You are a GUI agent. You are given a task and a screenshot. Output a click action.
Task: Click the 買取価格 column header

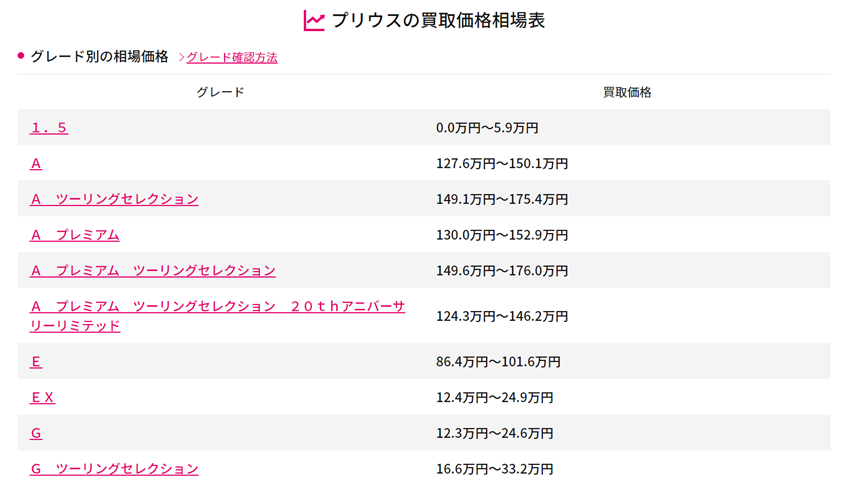(627, 92)
